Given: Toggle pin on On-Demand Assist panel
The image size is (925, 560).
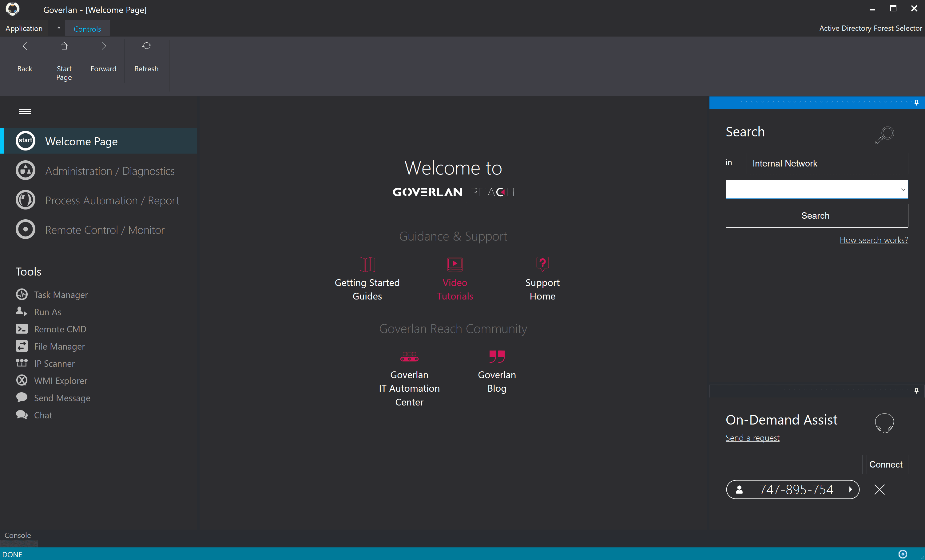Looking at the screenshot, I should [x=916, y=391].
